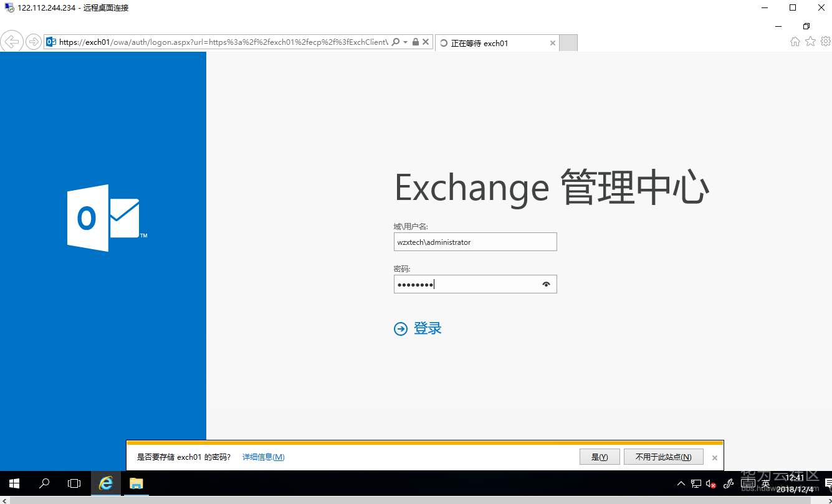The image size is (832, 504).
Task: Click the security lock in the address bar
Action: point(414,42)
